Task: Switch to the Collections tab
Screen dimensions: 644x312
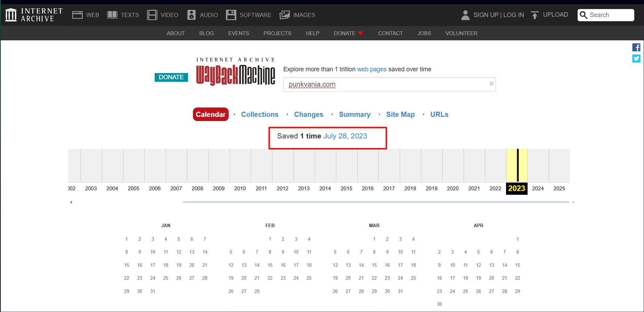Action: click(260, 114)
